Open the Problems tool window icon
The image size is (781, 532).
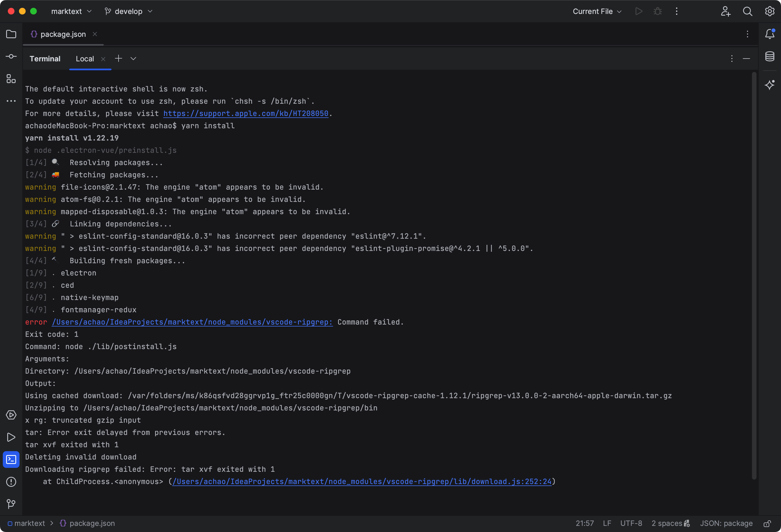tap(11, 482)
